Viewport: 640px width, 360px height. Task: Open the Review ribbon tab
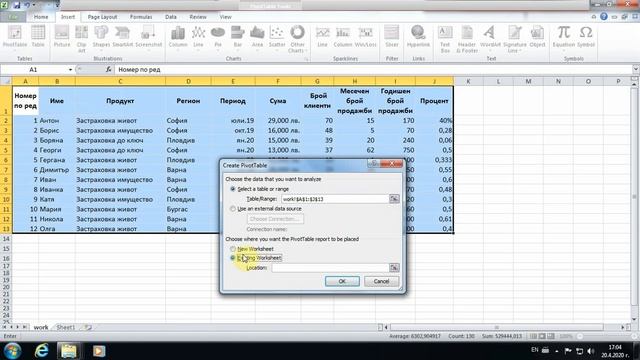pyautogui.click(x=198, y=17)
